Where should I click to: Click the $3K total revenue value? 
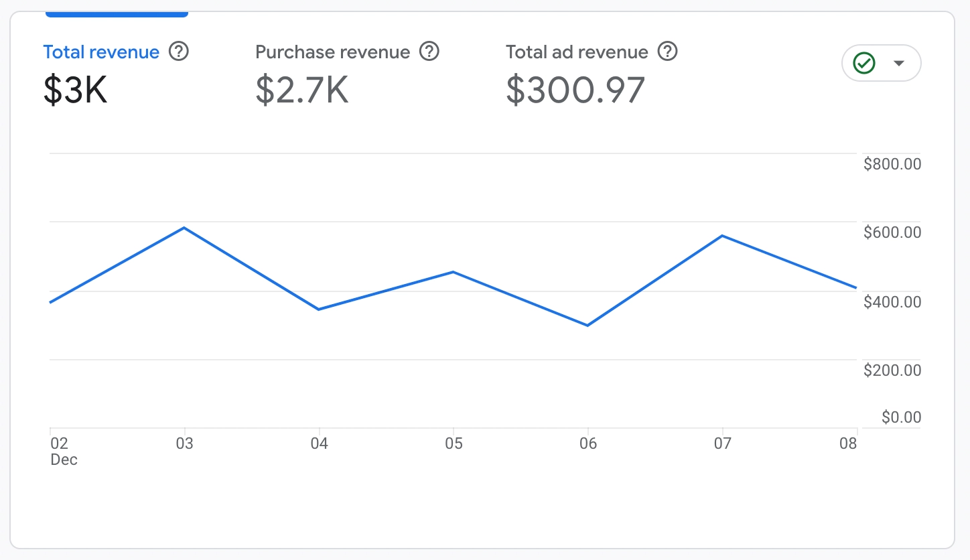pos(75,90)
